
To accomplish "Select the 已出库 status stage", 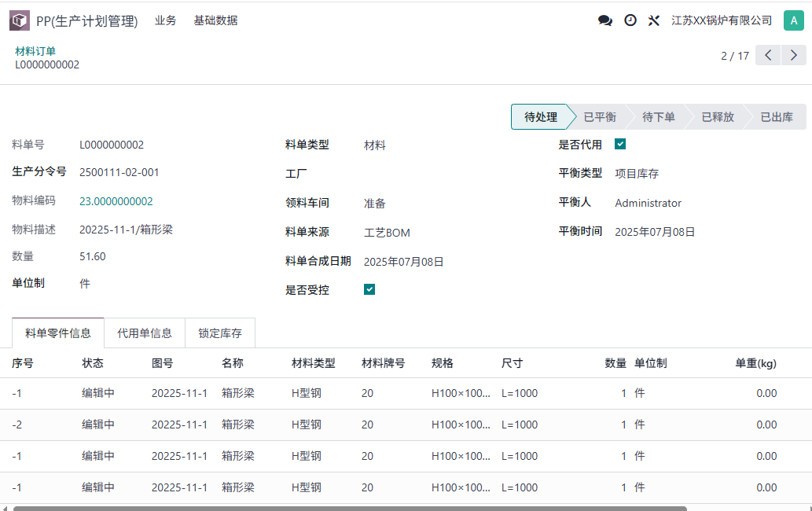I will point(776,117).
